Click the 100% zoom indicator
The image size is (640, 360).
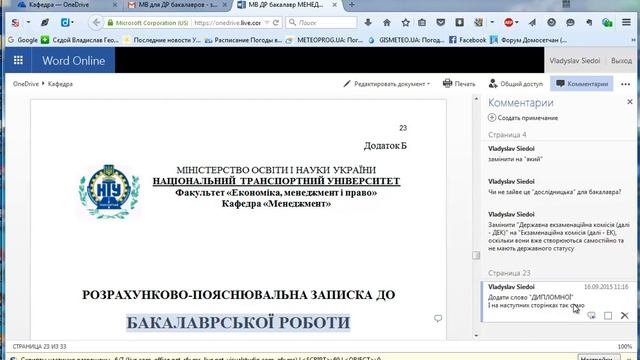624,347
